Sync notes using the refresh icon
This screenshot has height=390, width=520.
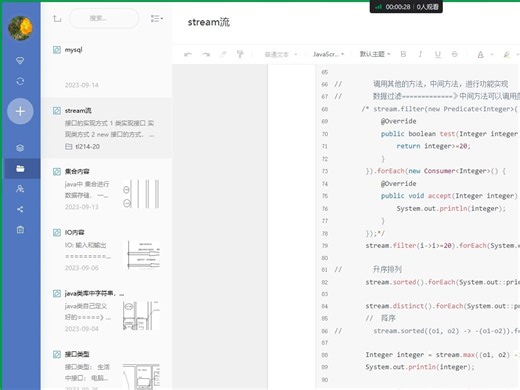[20, 81]
